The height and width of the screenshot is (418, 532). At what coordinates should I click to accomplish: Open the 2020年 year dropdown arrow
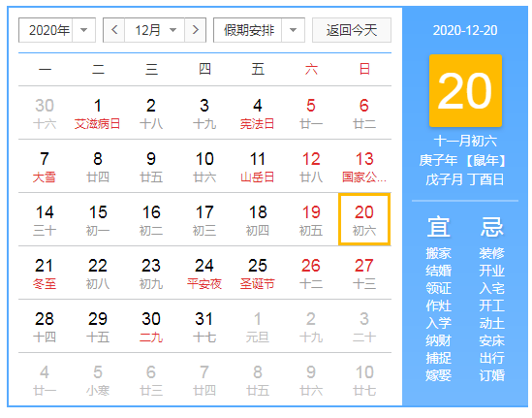(83, 30)
